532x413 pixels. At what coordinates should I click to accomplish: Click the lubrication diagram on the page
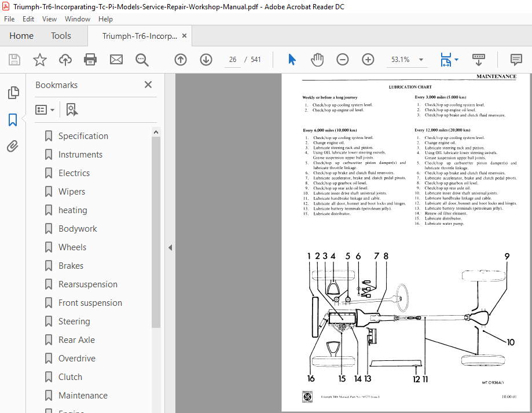[410, 318]
